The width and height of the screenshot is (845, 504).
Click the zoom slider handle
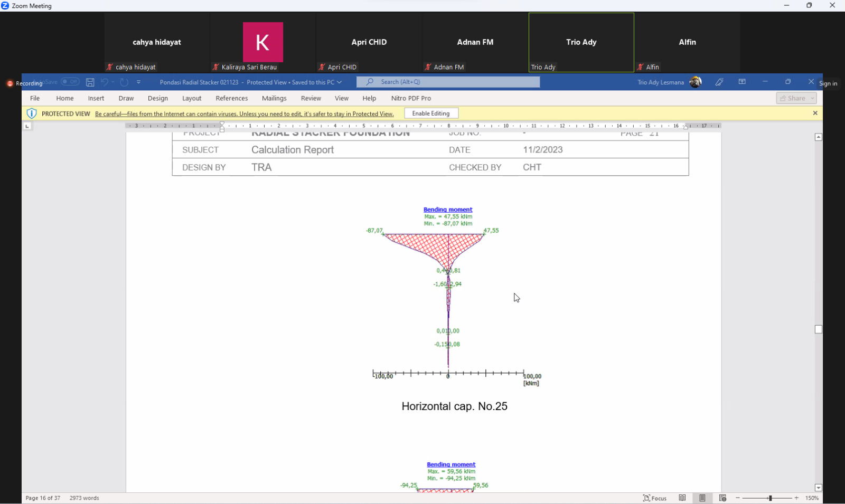pos(770,498)
